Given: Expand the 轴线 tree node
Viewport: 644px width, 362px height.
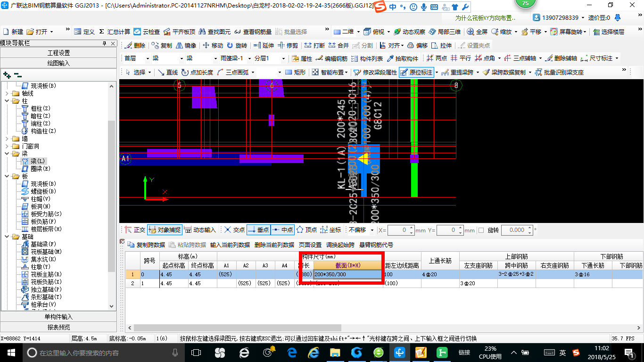Looking at the screenshot, I should [x=7, y=93].
